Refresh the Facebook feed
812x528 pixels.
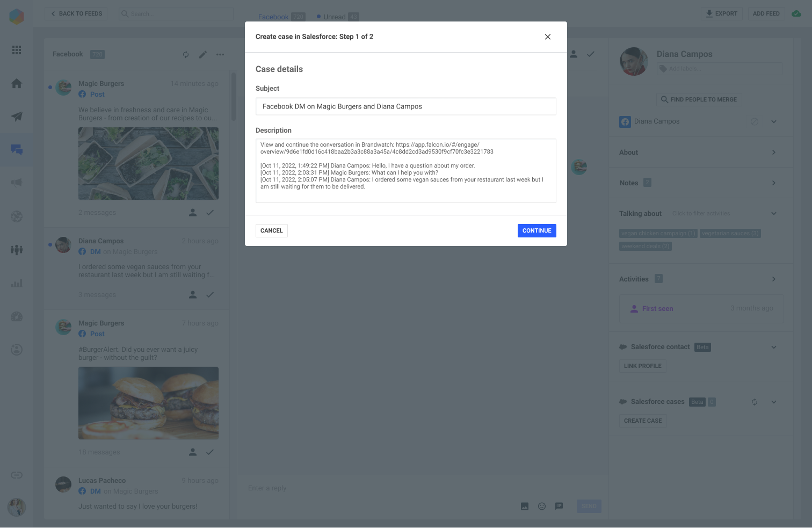[186, 54]
